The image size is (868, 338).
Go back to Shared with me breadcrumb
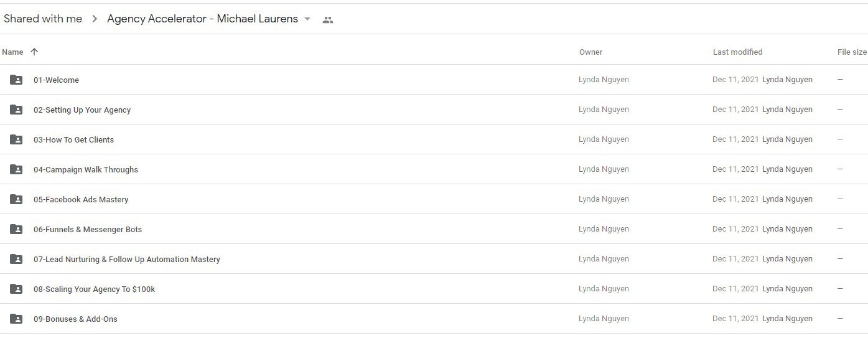pyautogui.click(x=43, y=19)
